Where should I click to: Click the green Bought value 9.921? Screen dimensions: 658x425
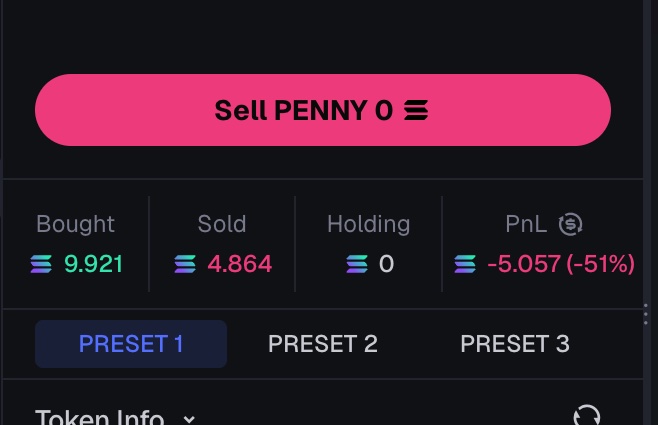tap(93, 264)
